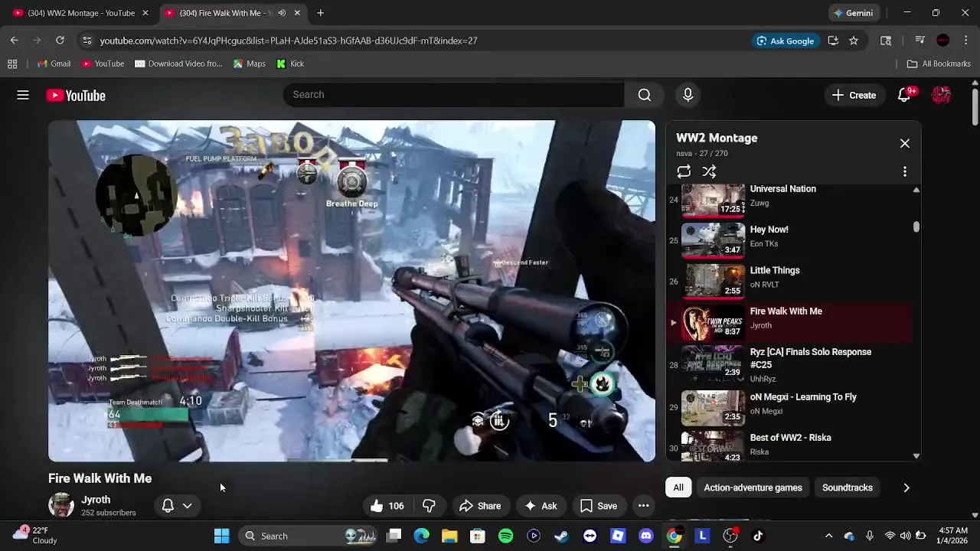Toggle the channel notification bell for Jyroth
980x551 pixels.
coord(168,506)
